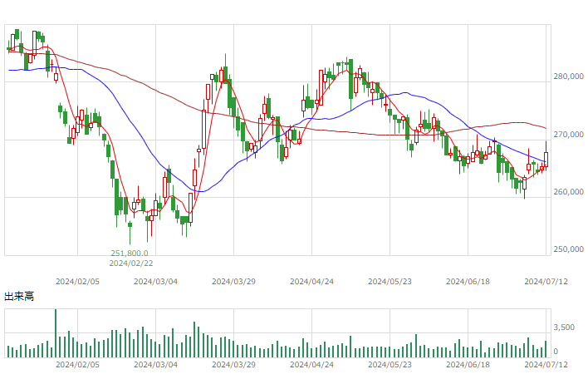Click the tallest bar in the volume chart
The height and width of the screenshot is (379, 588).
[56, 333]
